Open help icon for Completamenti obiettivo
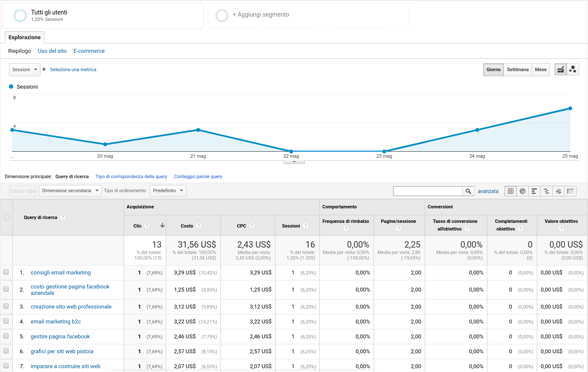 (520, 229)
